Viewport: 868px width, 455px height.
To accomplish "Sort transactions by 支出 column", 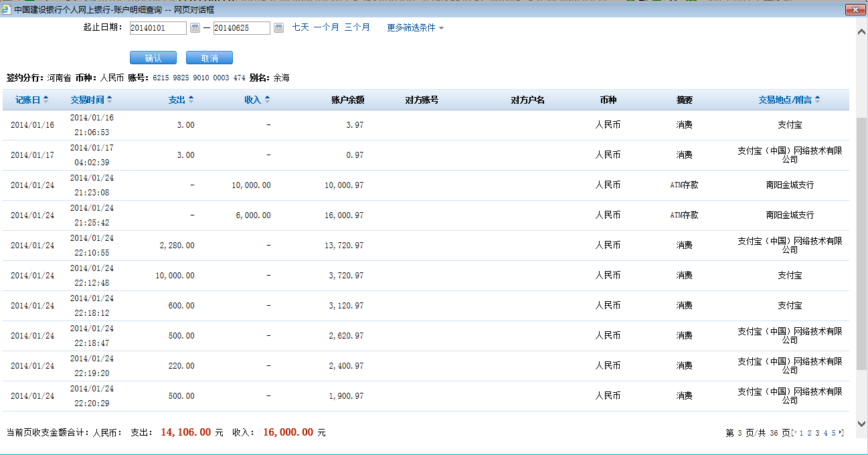I will 191,100.
